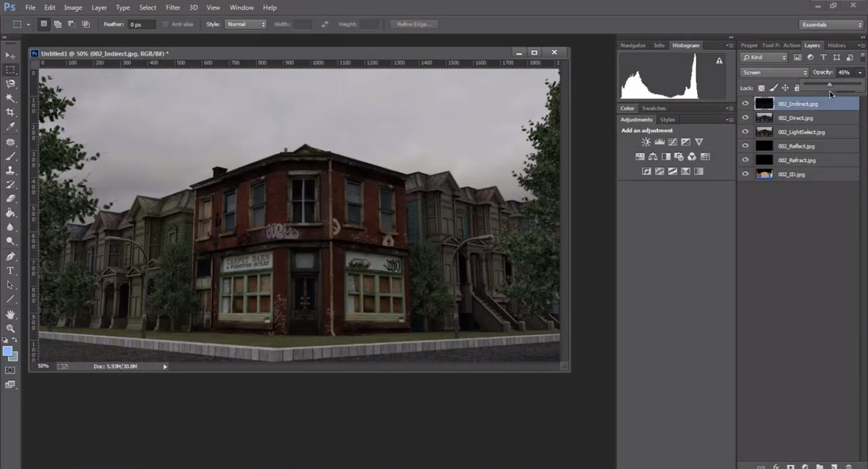Select the Zoom tool
Screen dimensions: 868x469
tap(10, 329)
